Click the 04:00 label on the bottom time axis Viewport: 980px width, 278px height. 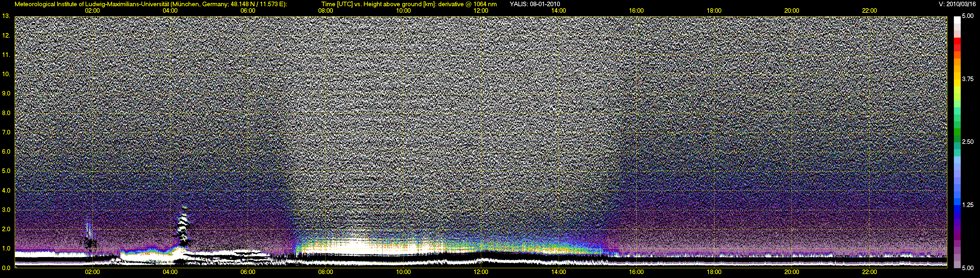pos(170,272)
